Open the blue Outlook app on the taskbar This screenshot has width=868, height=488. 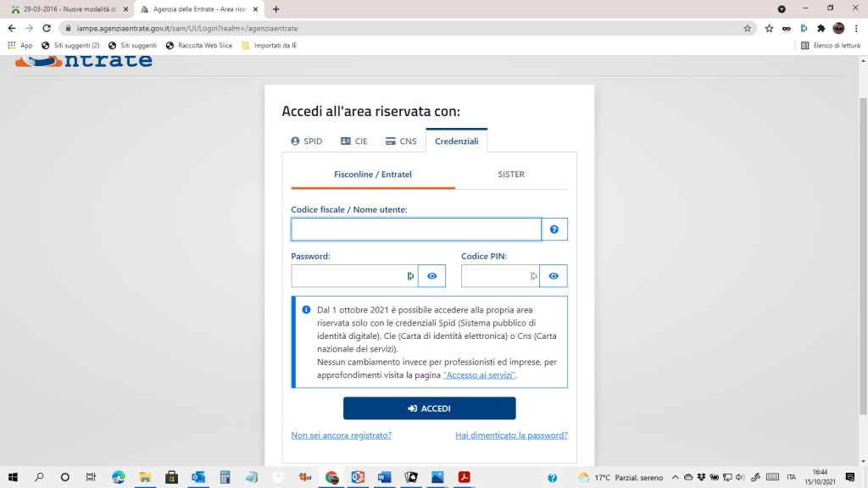[198, 477]
